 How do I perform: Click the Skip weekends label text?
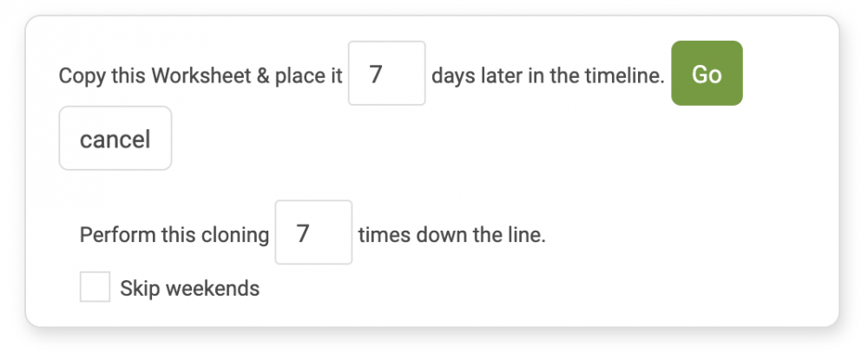(189, 288)
